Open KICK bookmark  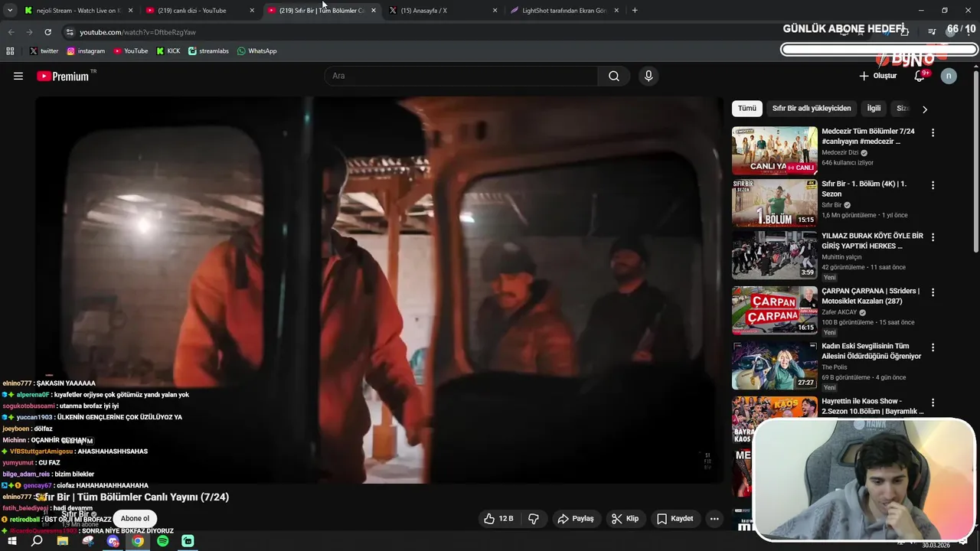point(168,51)
